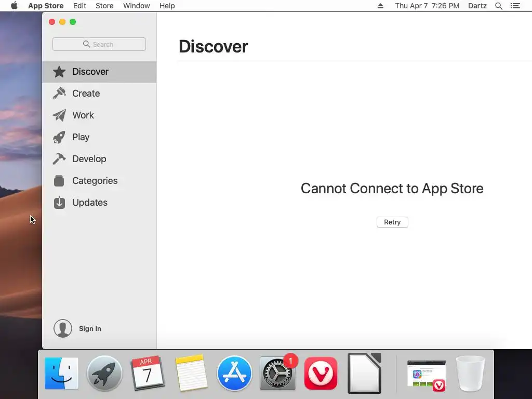This screenshot has height=399, width=532.
Task: Open the minimized Vivaldi window thumbnail in Dock
Action: tap(427, 375)
